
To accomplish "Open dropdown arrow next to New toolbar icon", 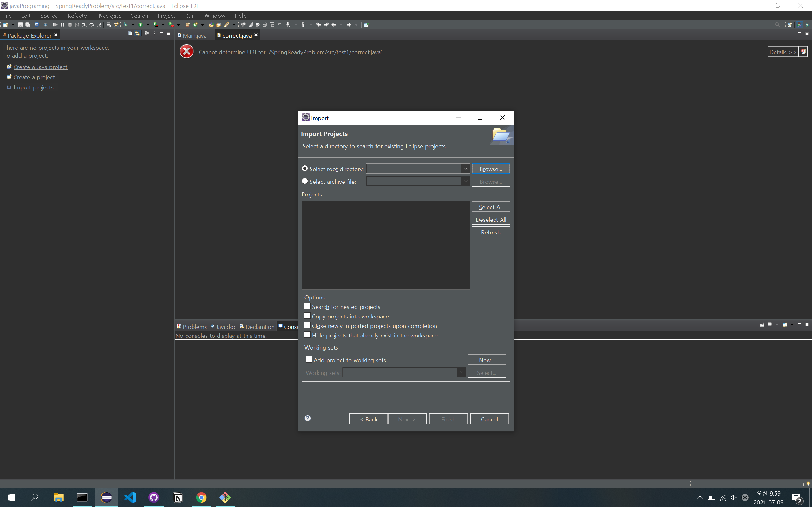I will point(13,25).
